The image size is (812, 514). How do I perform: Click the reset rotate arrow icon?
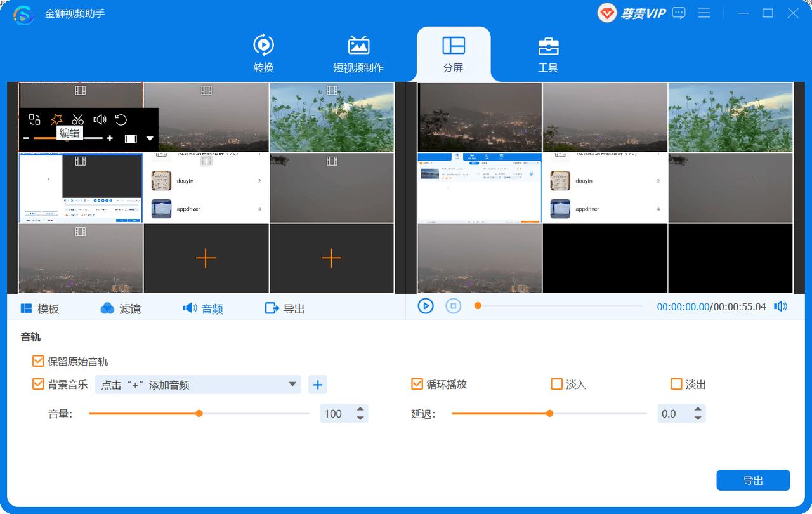tap(121, 119)
